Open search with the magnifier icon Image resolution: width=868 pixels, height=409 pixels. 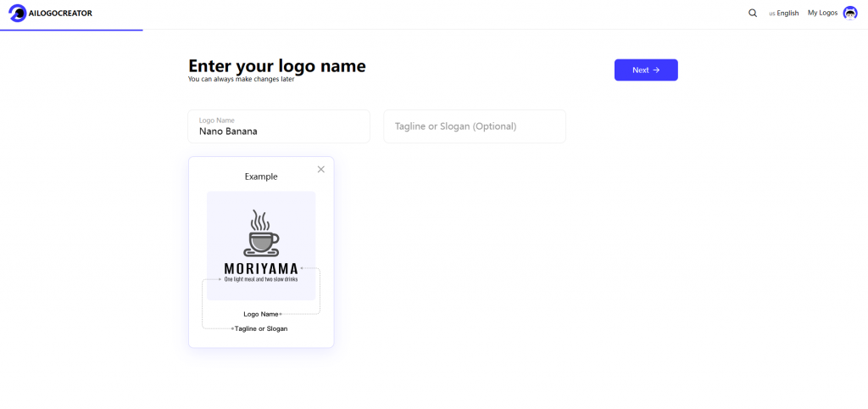tap(753, 13)
